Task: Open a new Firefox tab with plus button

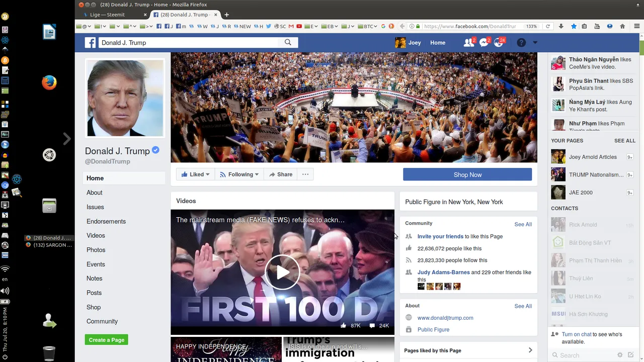Action: tap(227, 15)
